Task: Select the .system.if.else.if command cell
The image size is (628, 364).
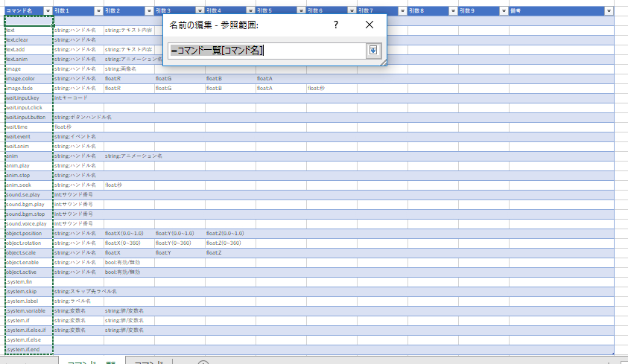Action: click(29, 331)
